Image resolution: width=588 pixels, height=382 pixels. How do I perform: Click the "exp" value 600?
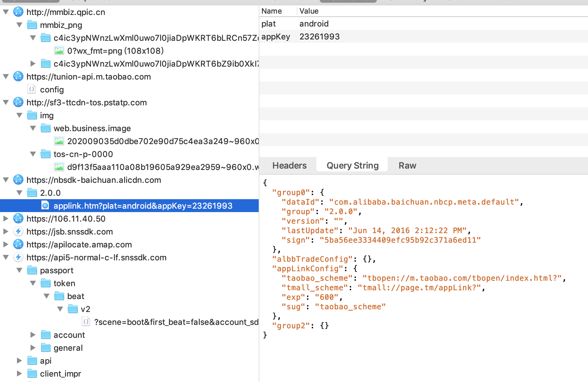point(327,297)
